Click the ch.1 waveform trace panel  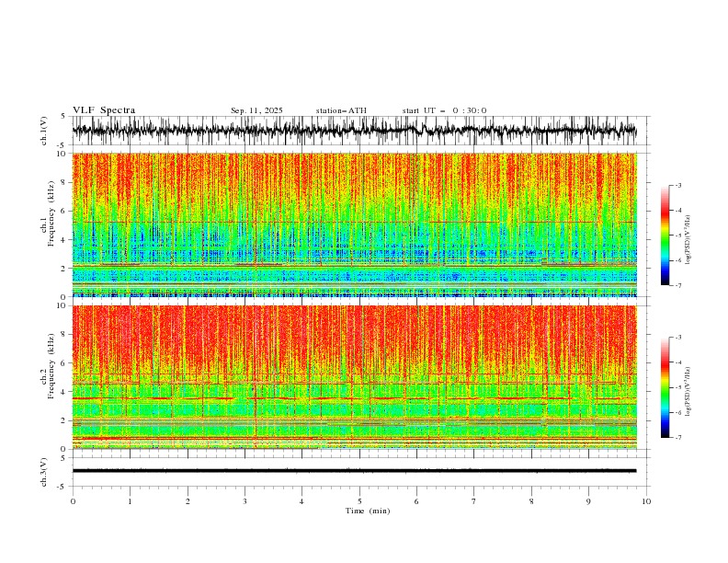point(360,131)
